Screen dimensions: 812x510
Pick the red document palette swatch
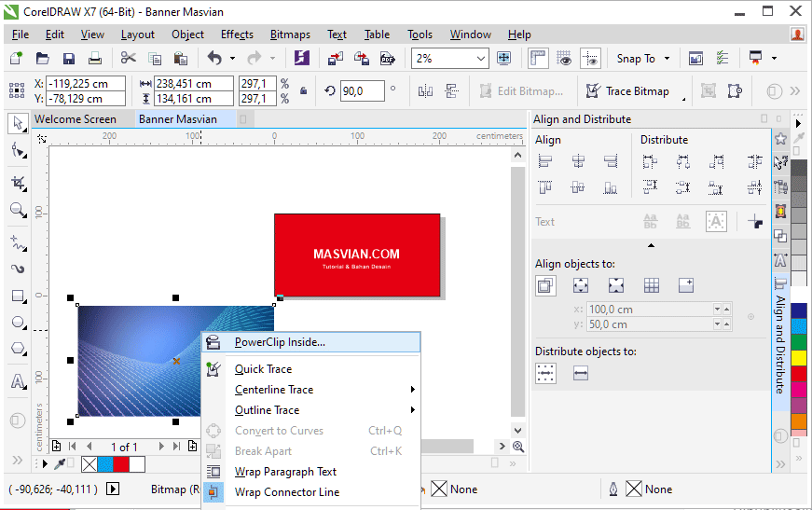click(x=120, y=464)
